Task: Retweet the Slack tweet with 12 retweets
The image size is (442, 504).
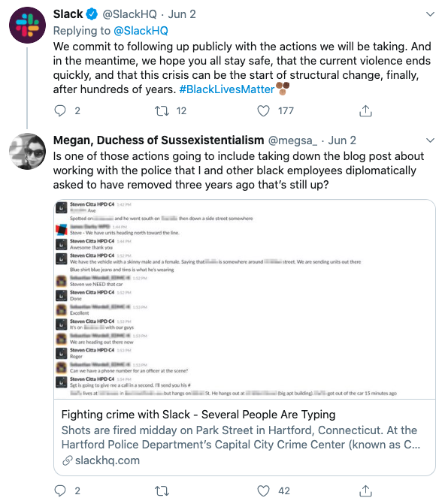Action: (162, 111)
